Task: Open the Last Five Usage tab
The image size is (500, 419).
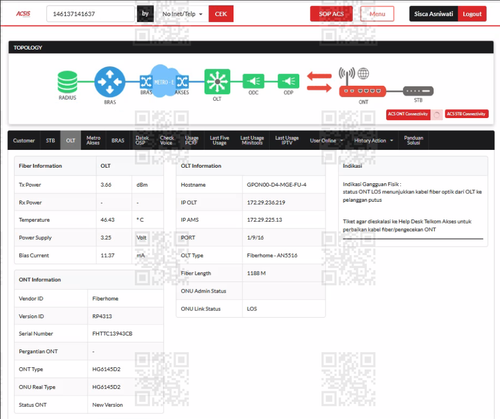Action: point(219,140)
